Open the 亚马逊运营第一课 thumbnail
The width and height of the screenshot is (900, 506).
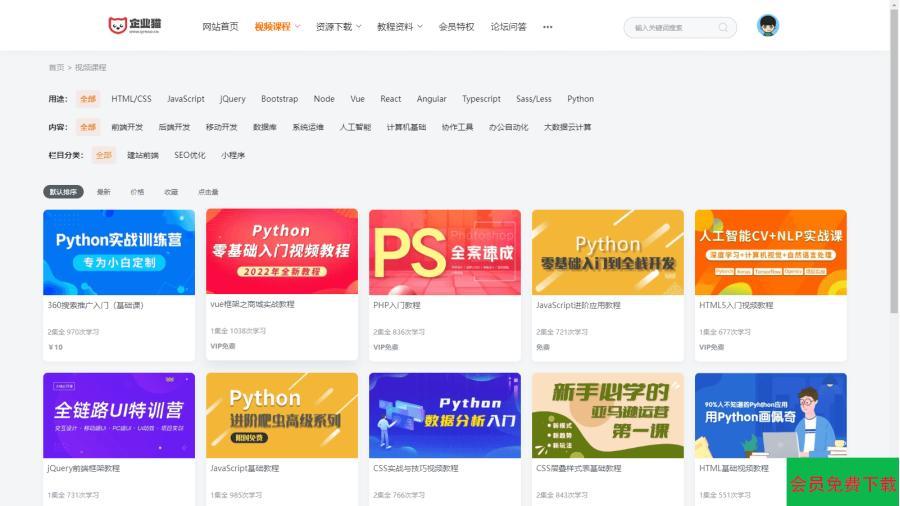click(x=608, y=415)
